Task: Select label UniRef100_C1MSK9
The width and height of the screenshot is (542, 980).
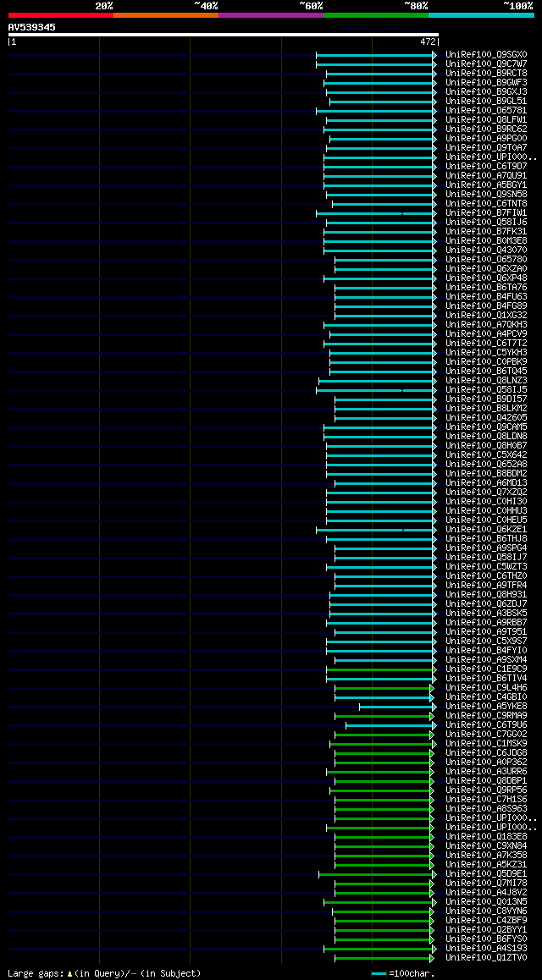Action: (486, 744)
